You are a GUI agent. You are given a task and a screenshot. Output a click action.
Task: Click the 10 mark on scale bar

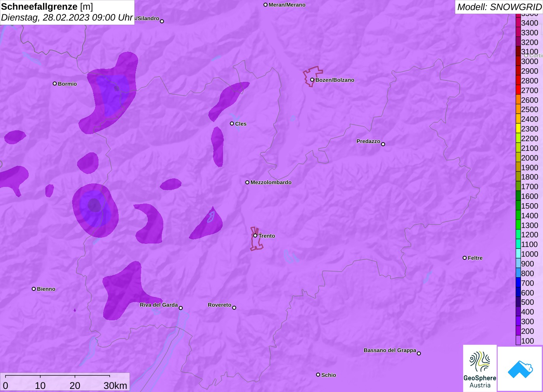click(x=40, y=385)
